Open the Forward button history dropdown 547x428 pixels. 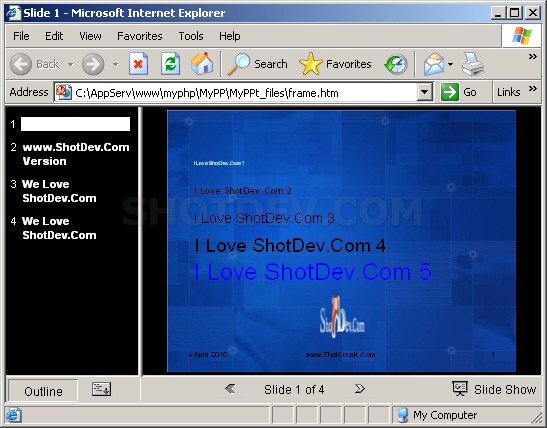coord(115,65)
